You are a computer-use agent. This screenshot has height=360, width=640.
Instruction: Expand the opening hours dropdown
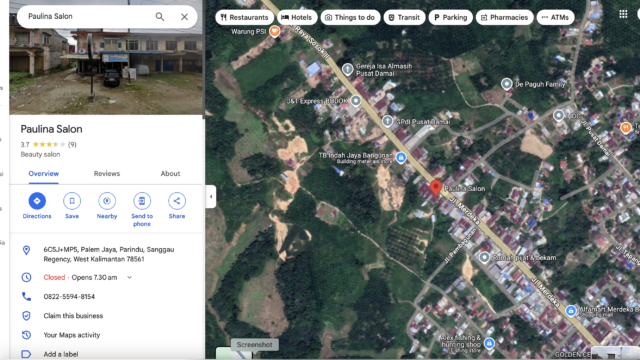click(x=129, y=278)
